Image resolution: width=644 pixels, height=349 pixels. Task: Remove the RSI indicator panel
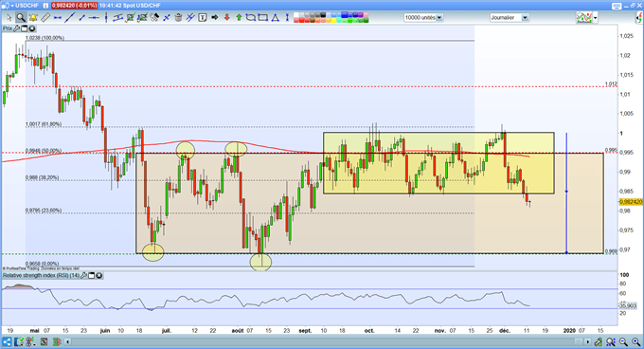99,275
